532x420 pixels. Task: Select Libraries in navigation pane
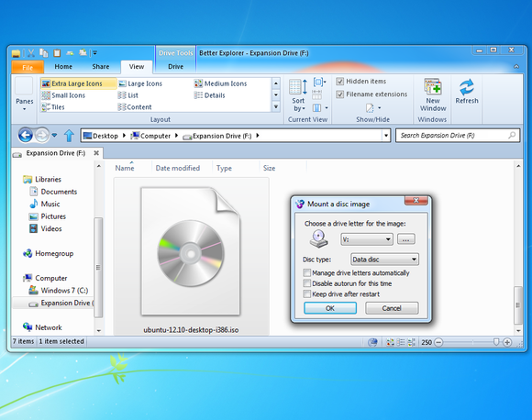[x=42, y=179]
